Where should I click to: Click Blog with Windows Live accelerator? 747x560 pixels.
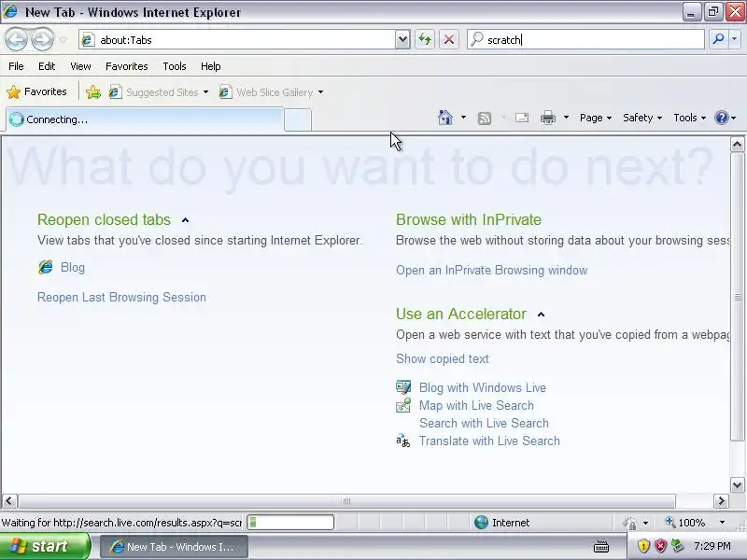tap(483, 387)
